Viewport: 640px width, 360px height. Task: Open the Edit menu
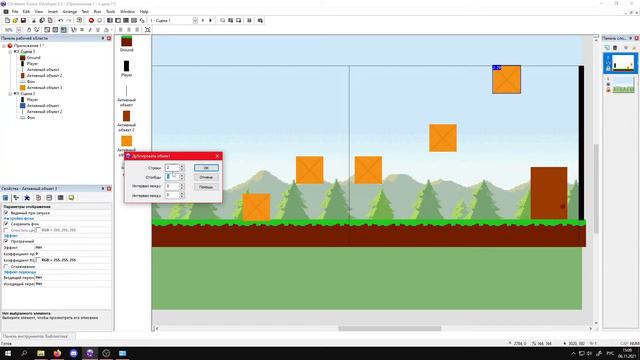27,12
